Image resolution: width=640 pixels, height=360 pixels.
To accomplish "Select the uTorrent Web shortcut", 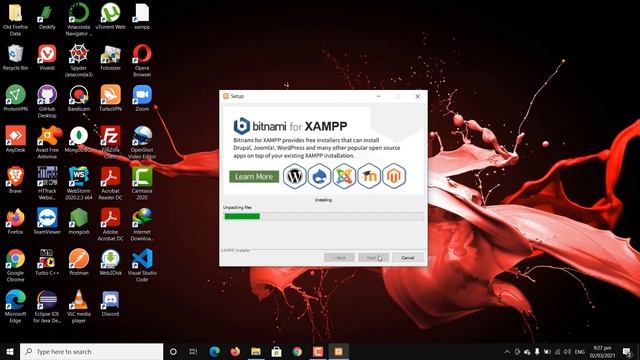I will (x=110, y=17).
